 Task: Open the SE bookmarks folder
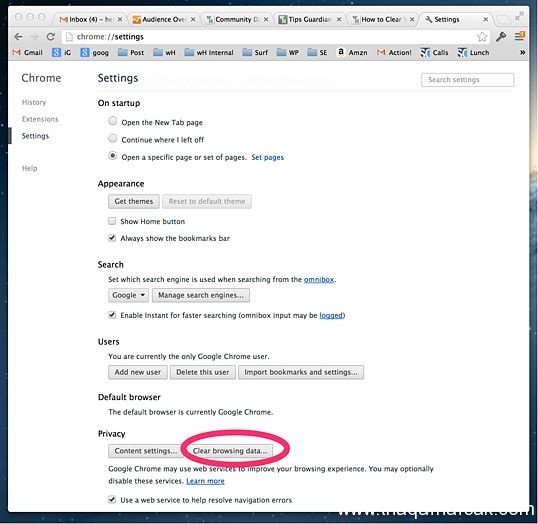[x=317, y=53]
